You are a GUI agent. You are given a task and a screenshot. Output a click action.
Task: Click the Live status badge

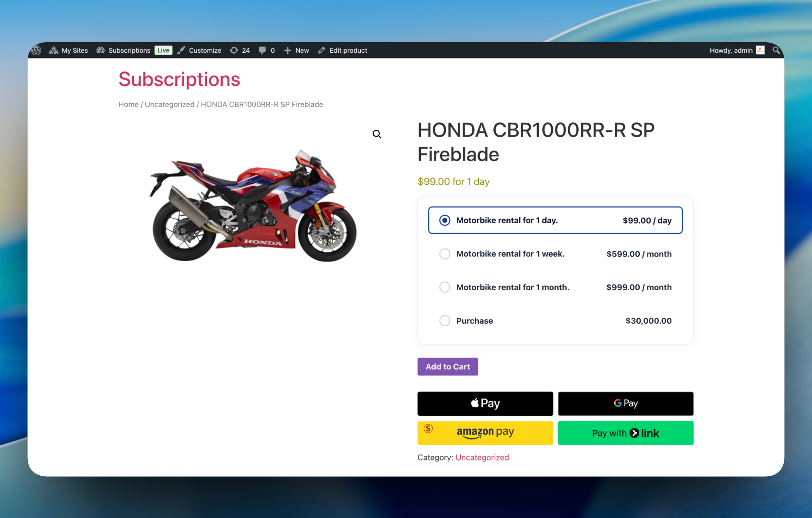pos(163,50)
